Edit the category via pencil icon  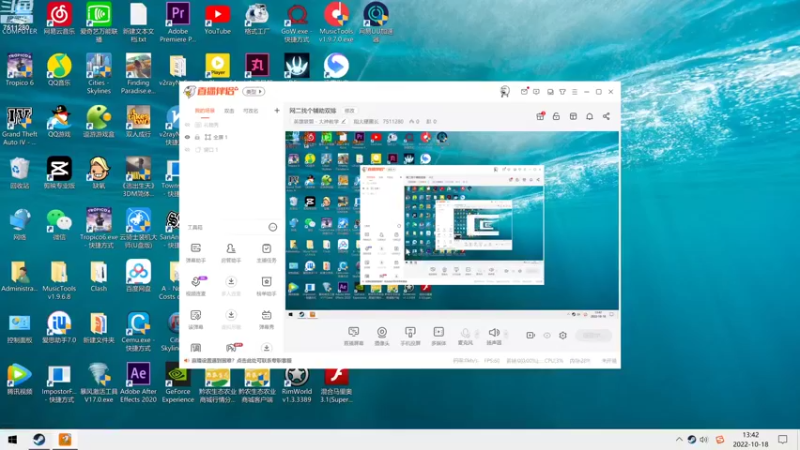(344, 121)
